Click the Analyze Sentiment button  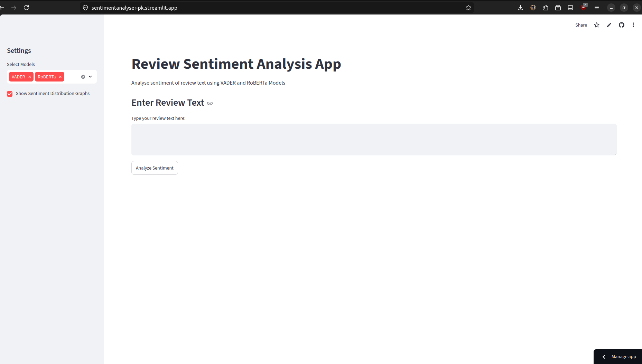155,168
